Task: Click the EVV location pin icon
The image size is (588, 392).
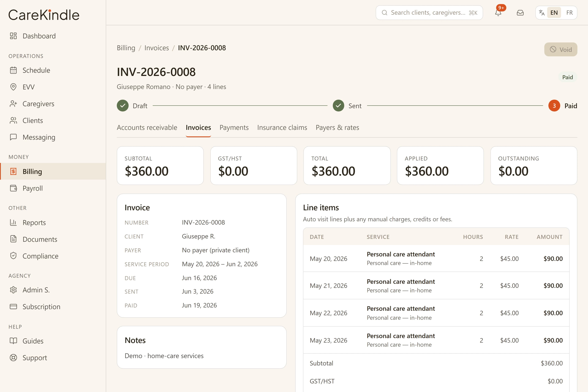Action: pyautogui.click(x=13, y=87)
